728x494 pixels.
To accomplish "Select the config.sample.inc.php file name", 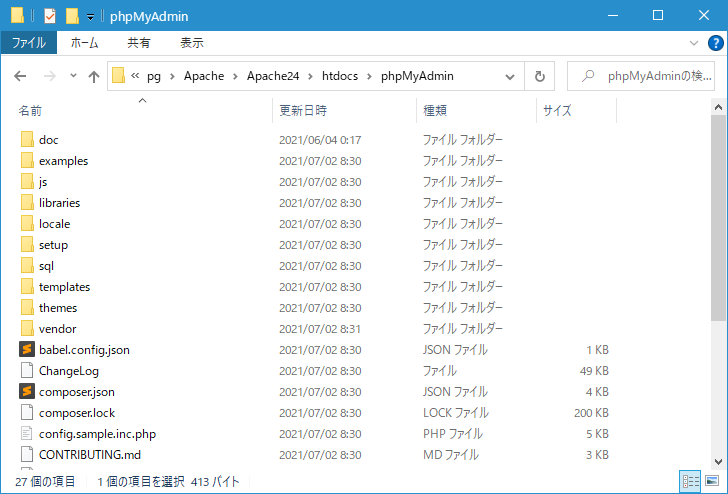I will point(98,434).
